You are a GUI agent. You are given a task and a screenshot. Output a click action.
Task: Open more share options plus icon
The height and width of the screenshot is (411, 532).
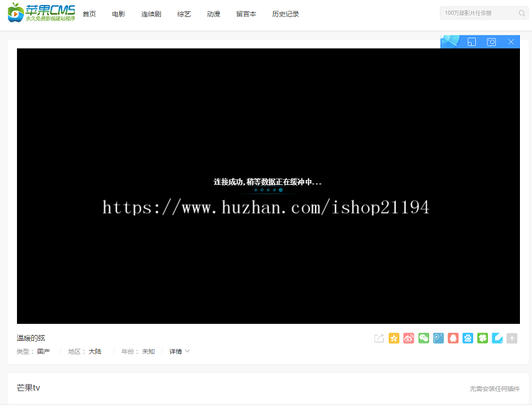pos(512,338)
